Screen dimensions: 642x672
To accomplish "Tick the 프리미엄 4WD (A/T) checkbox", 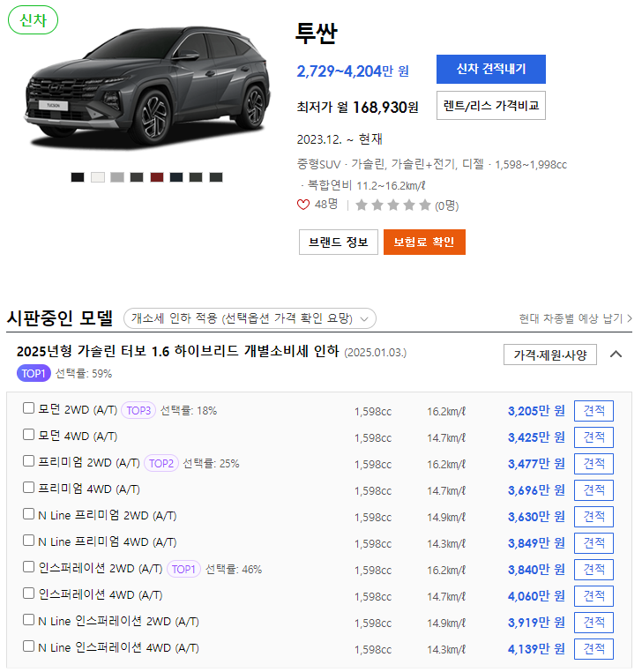I will click(28, 488).
